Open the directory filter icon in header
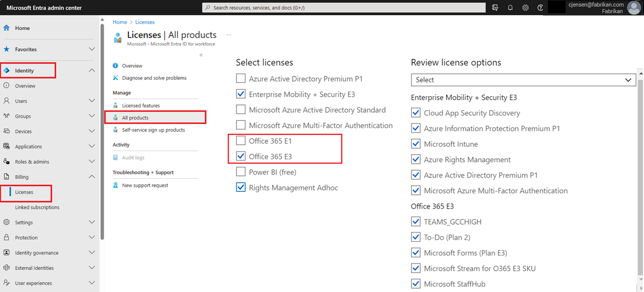644x292 pixels. (495, 8)
